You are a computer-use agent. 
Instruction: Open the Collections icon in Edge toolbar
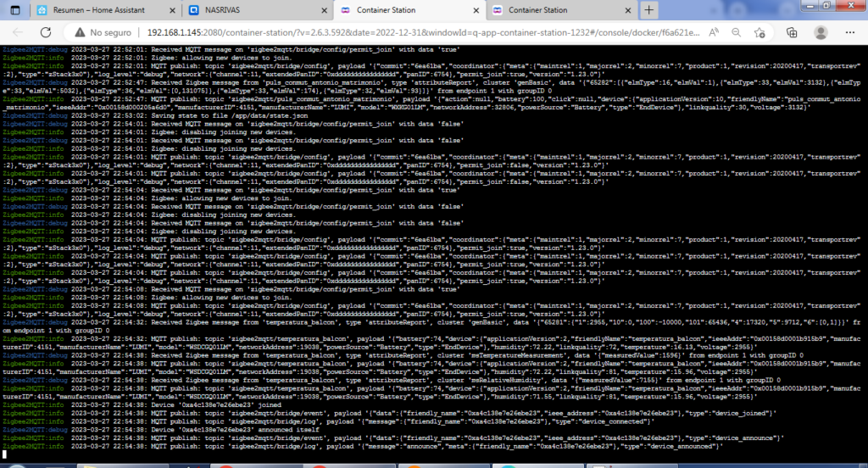[x=790, y=32]
